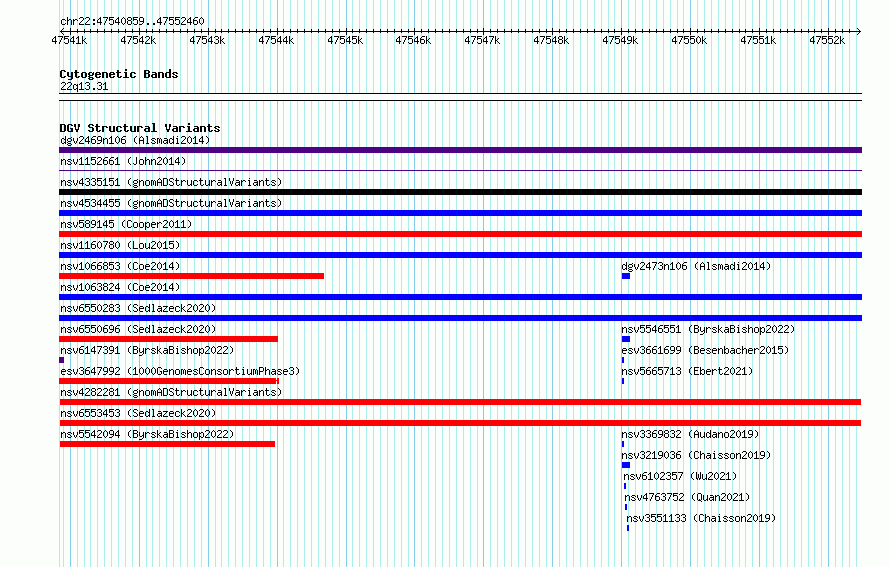Select the blue bar under nsv4534455
Screen dimensions: 890x567
click(460, 213)
